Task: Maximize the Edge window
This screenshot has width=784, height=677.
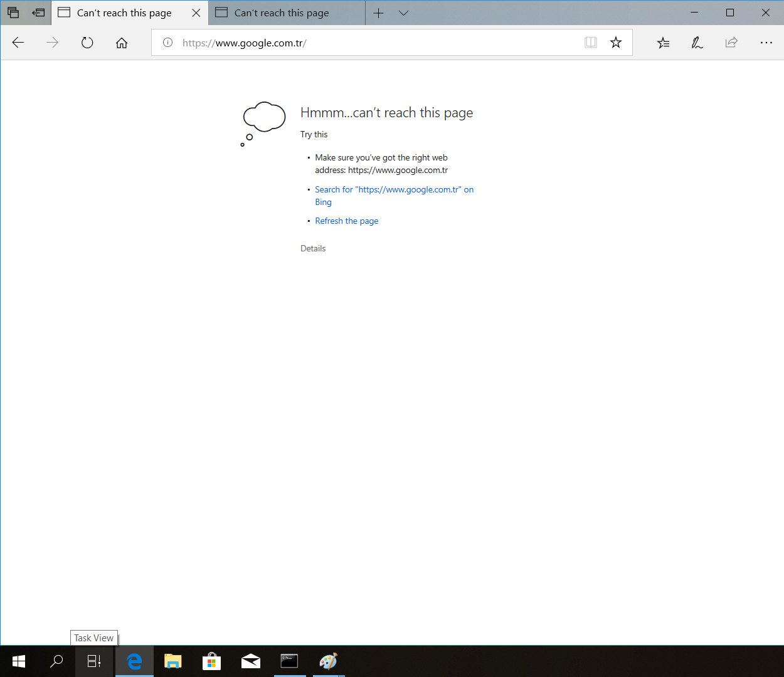Action: coord(730,13)
